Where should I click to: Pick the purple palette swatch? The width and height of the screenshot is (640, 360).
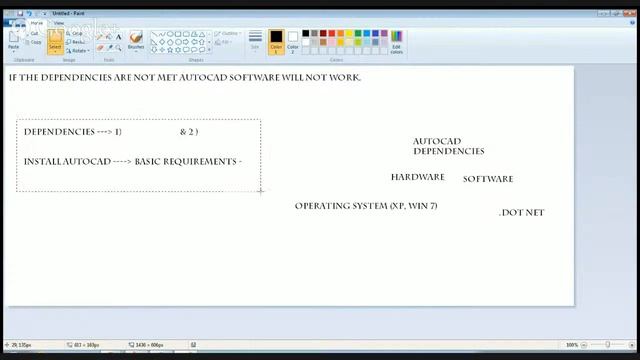click(384, 33)
